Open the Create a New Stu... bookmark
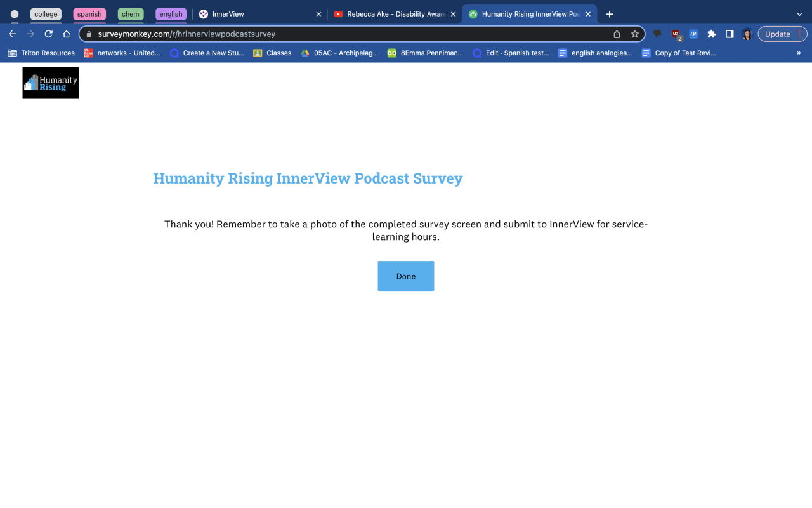 [207, 53]
